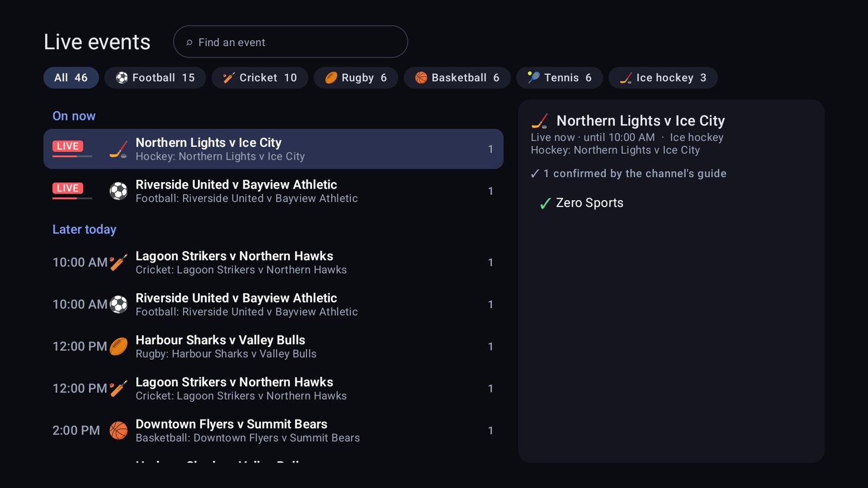The image size is (868, 488).
Task: Click the Live events page title
Action: pyautogui.click(x=97, y=42)
